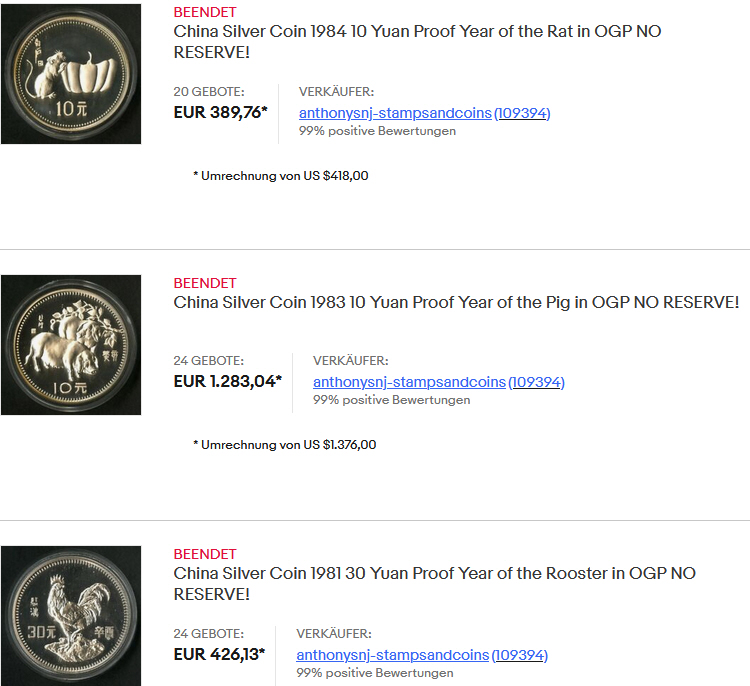
Task: View feedback score (109394) on the Pig listing
Action: tap(537, 382)
